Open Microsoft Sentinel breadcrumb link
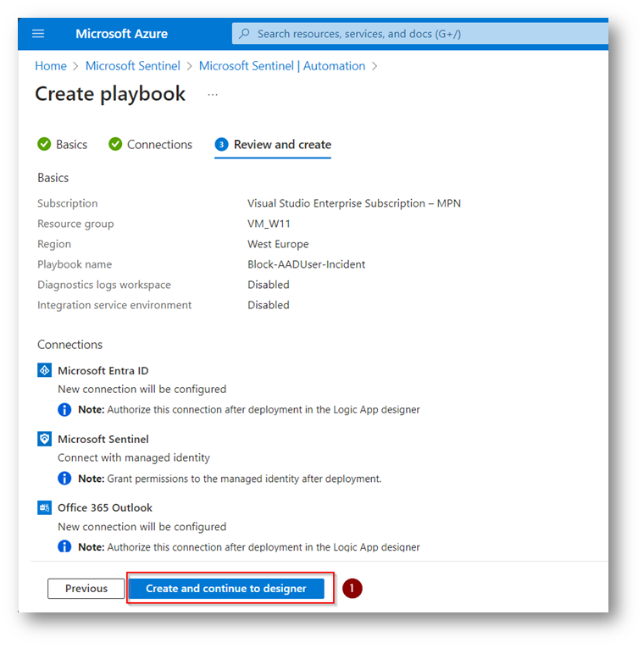This screenshot has width=644, height=648. (x=133, y=66)
